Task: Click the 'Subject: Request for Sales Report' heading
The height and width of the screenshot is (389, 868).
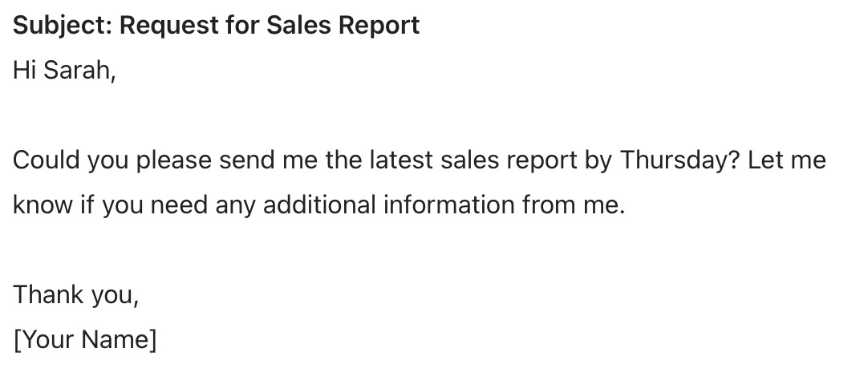Action: coord(216,26)
